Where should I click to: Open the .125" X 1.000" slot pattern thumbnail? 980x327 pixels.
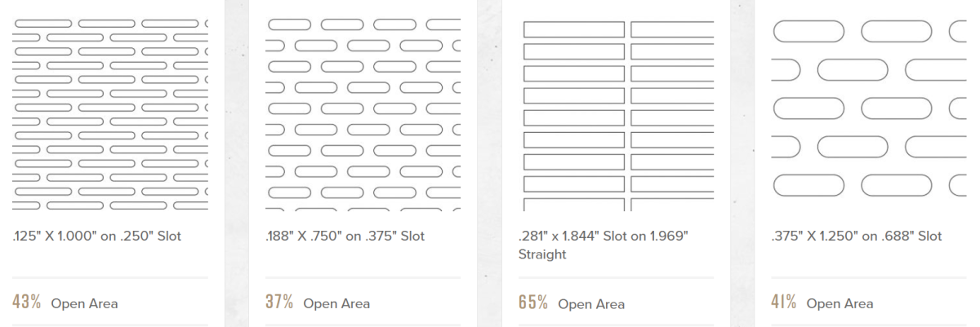click(110, 114)
